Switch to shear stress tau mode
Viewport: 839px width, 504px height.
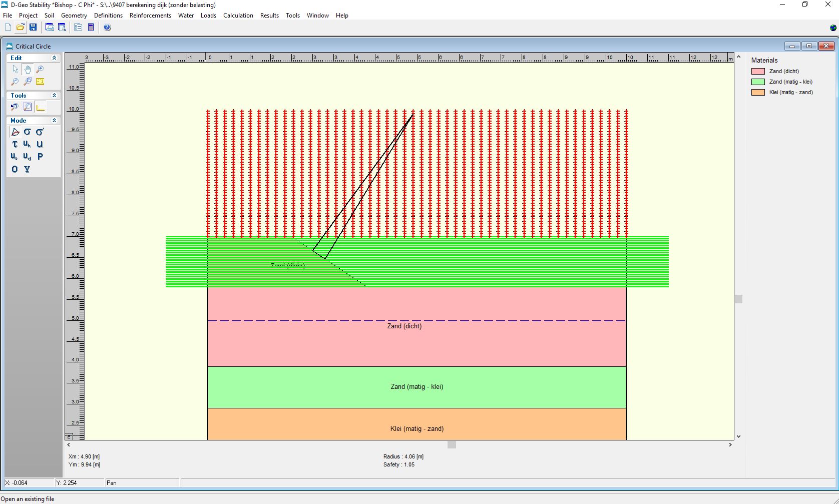click(x=15, y=144)
